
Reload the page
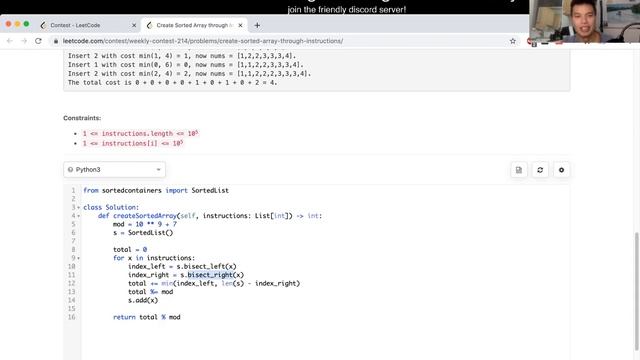click(x=38, y=41)
